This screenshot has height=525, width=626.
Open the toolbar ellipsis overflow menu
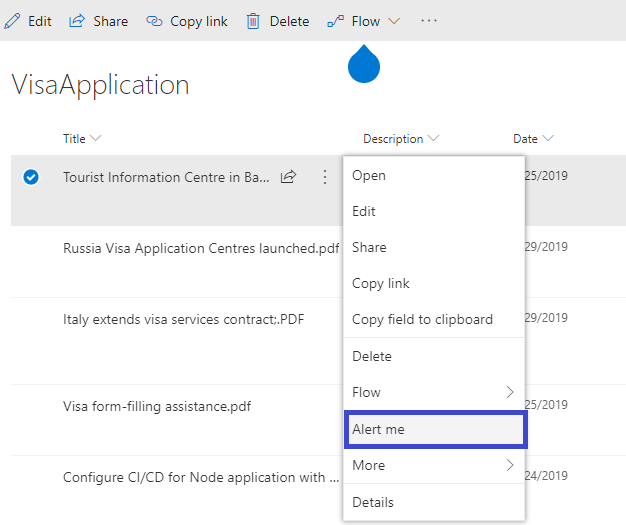point(429,21)
